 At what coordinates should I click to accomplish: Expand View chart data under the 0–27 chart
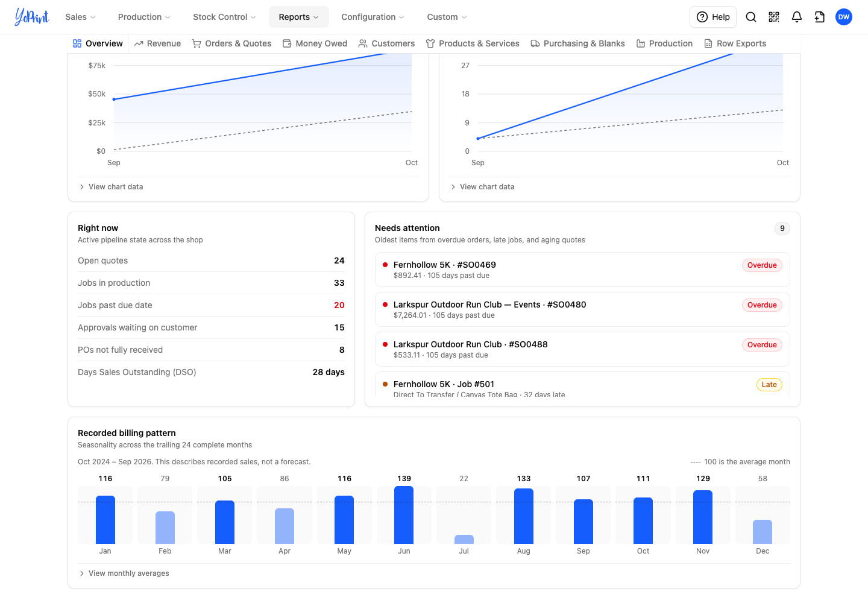tap(482, 187)
